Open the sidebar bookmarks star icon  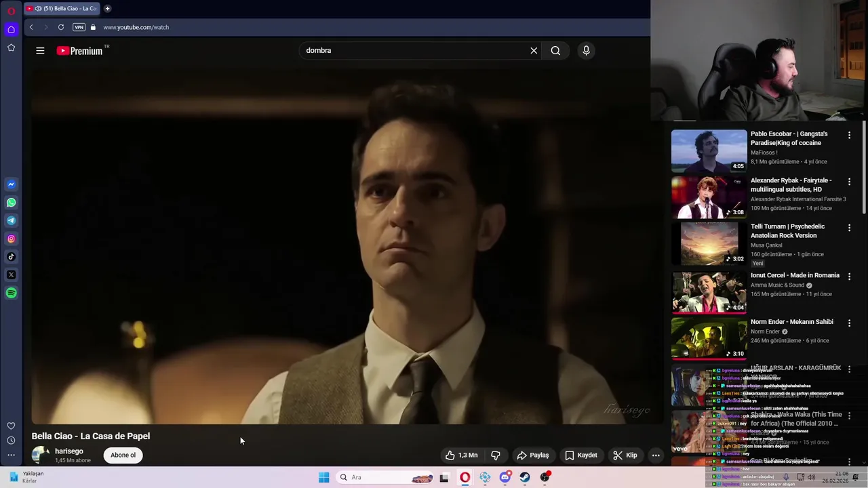[x=11, y=47]
